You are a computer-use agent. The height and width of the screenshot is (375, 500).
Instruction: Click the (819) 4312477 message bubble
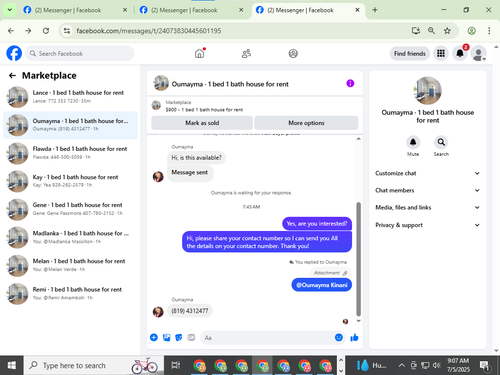(190, 311)
